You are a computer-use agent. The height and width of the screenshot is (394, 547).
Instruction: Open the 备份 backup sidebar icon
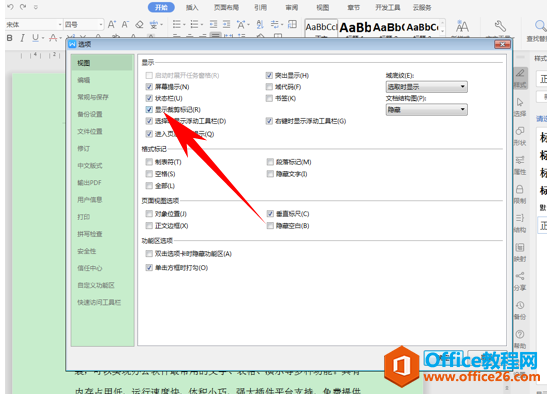tap(520, 305)
